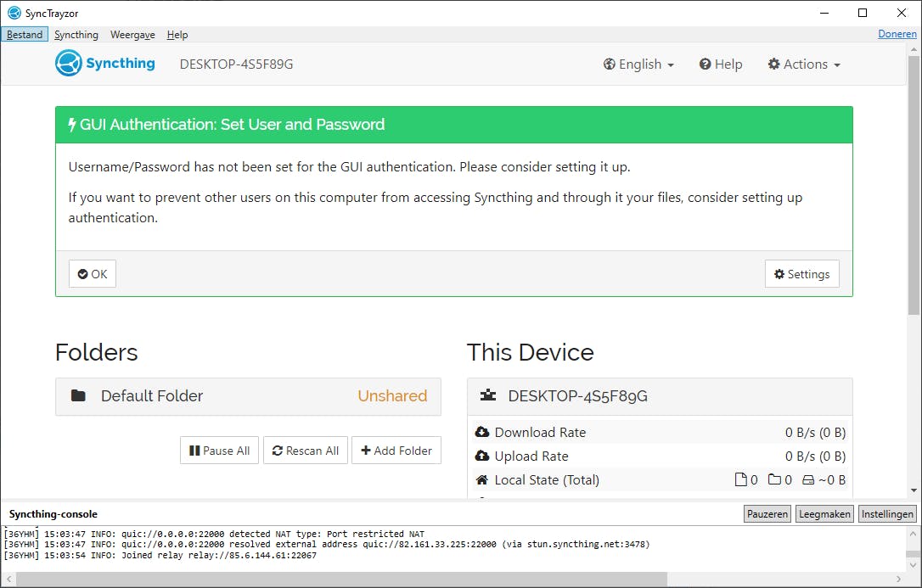The height and width of the screenshot is (588, 922).
Task: Click the gear icon on notice Settings button
Action: tap(779, 274)
